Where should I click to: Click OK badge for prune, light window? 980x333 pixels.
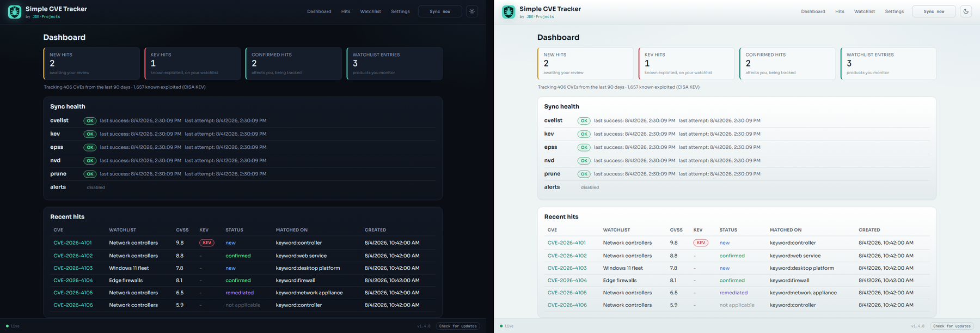[x=584, y=174]
